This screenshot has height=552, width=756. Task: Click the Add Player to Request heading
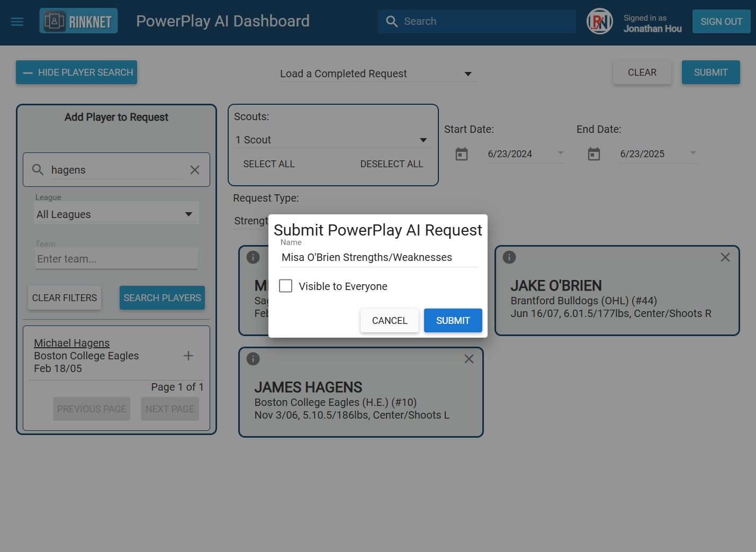(116, 117)
